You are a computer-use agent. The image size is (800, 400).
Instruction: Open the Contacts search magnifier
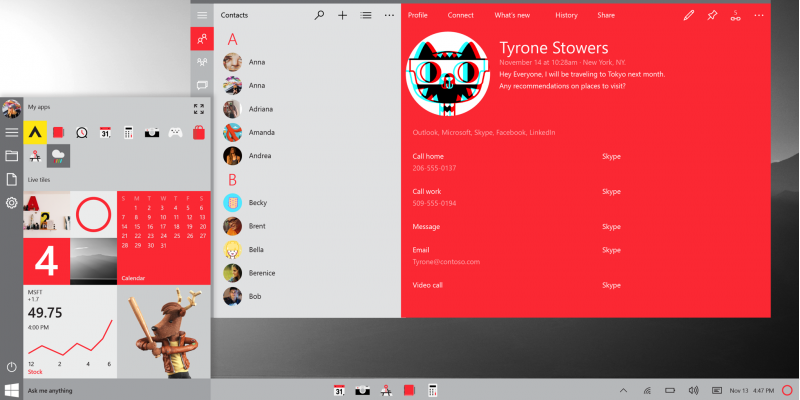click(319, 15)
